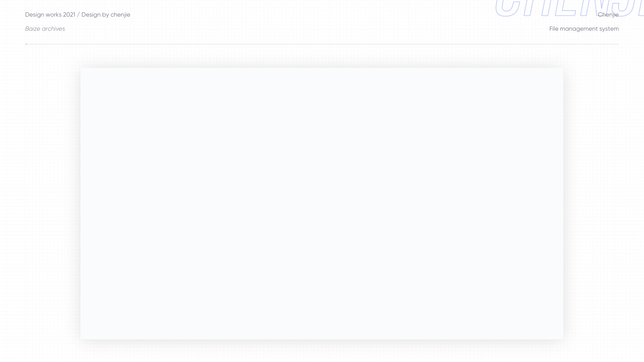Click the horizontal divider line below the header
This screenshot has width=644, height=362.
[x=322, y=44]
